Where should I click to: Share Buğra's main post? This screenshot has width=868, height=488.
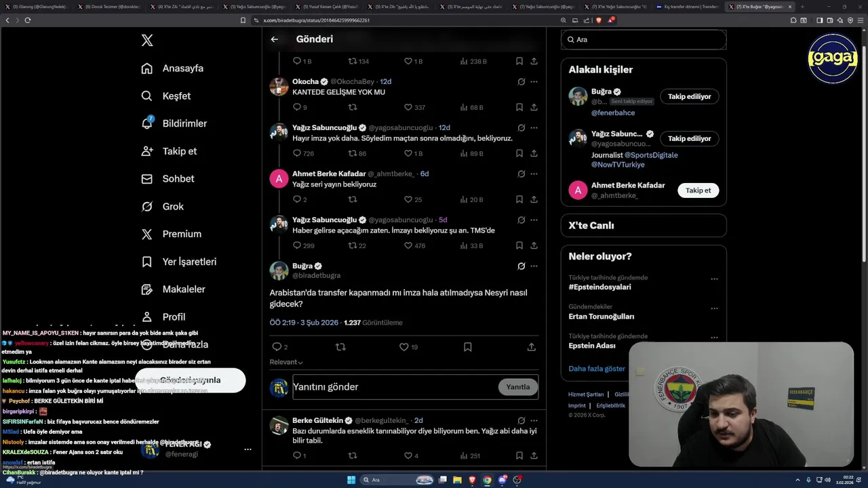pos(532,347)
